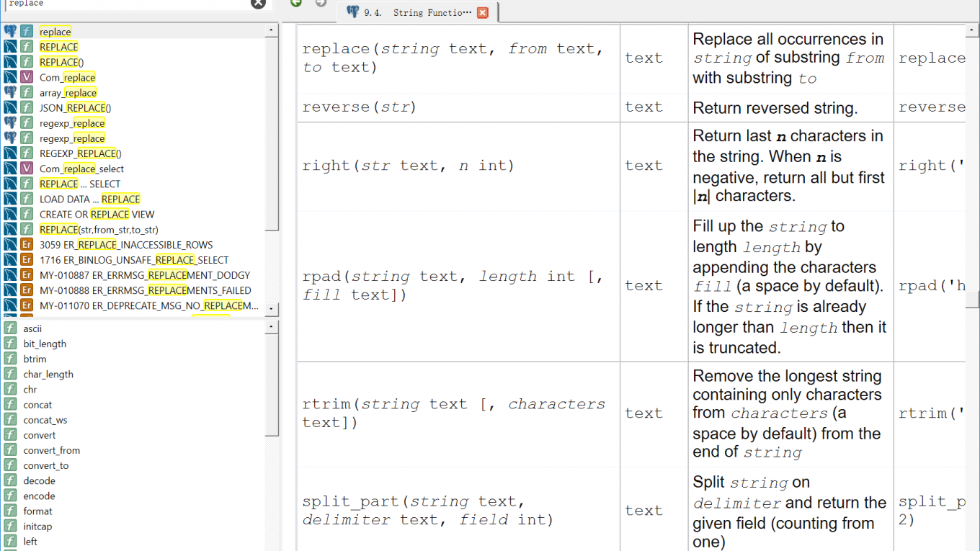The height and width of the screenshot is (551, 980).
Task: Click the documentation page vertical scrollbar handle
Action: [x=973, y=299]
